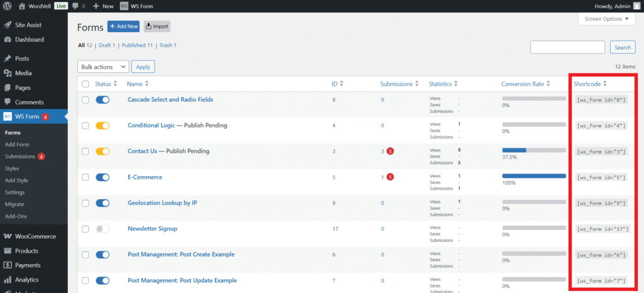Open the Cascade Select and Radio Fields form
644x293 pixels.
click(170, 99)
